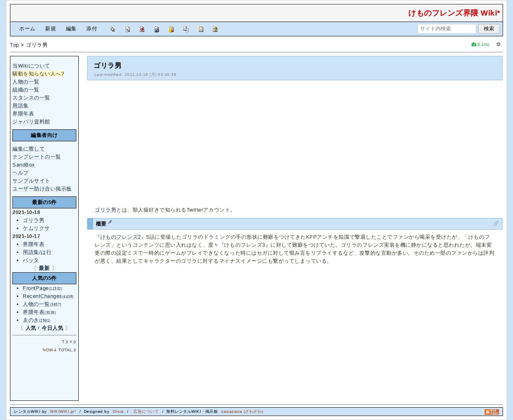Open ジャパリ資料館 sidebar link
This screenshot has width=513, height=420.
pyautogui.click(x=31, y=122)
